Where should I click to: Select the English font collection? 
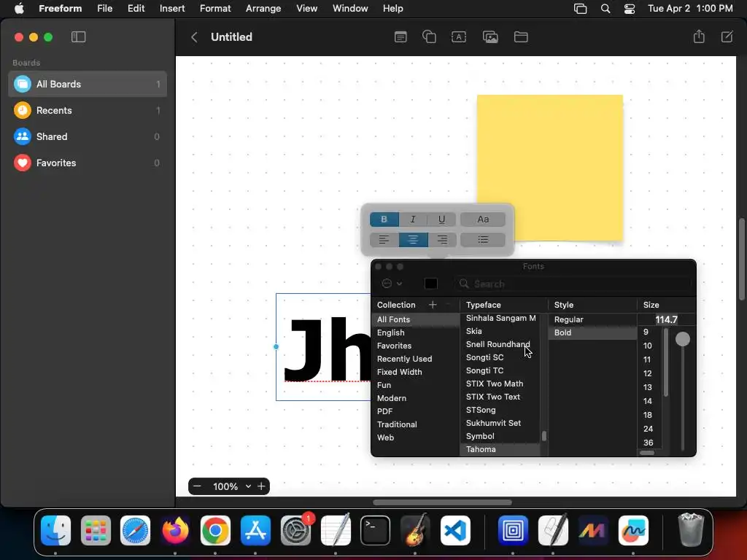pos(391,332)
